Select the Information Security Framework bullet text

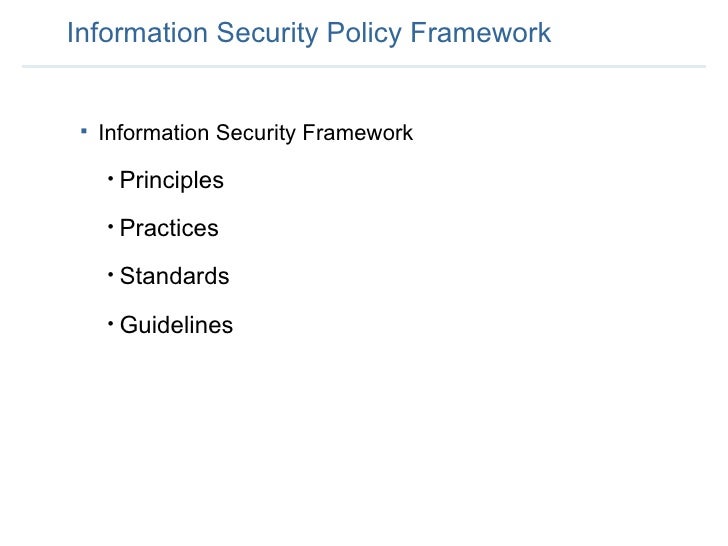(255, 133)
